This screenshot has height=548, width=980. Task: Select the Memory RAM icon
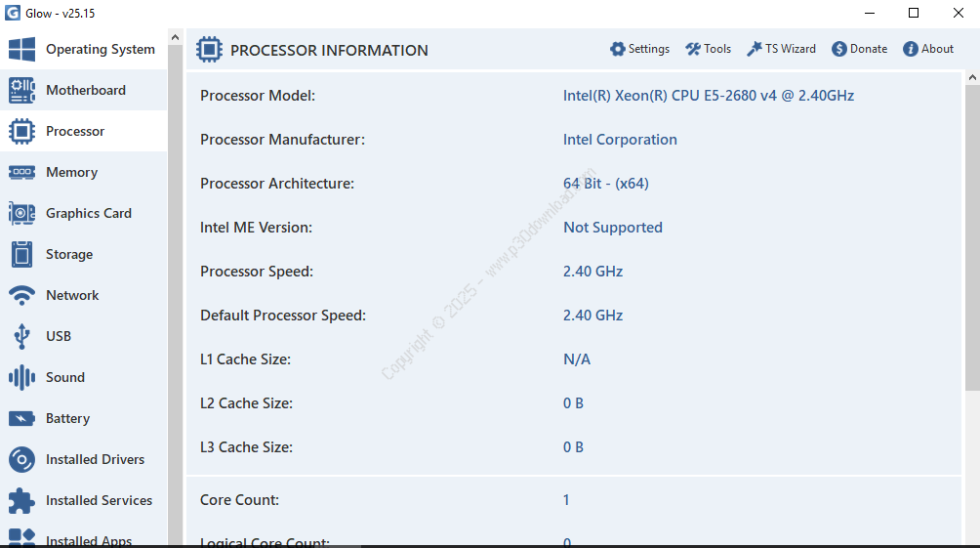coord(21,173)
